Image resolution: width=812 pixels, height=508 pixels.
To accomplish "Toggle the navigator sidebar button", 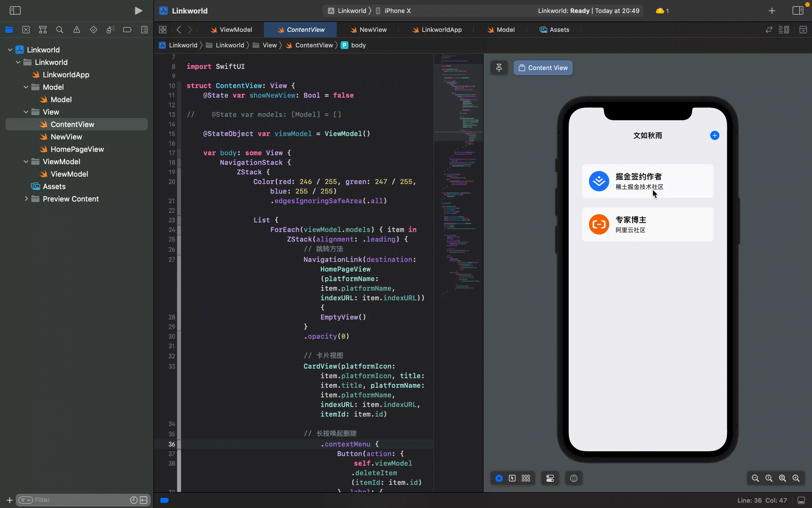I will tap(15, 11).
